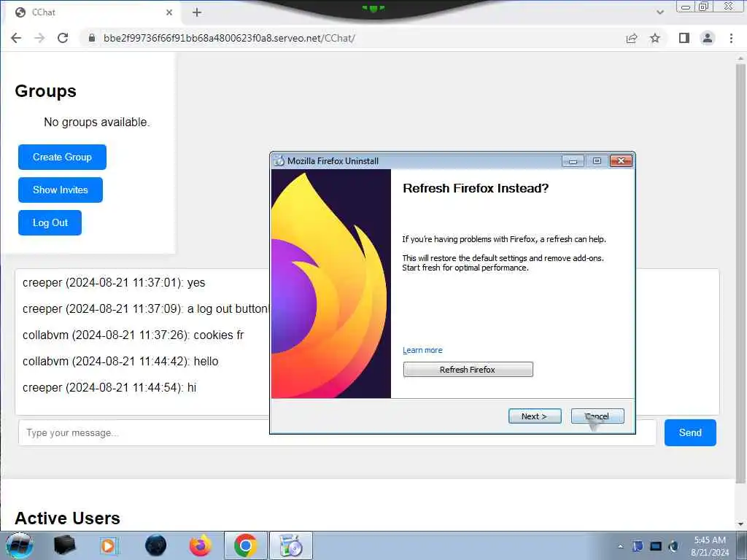Click Next in Firefox Uninstall dialog

(535, 416)
